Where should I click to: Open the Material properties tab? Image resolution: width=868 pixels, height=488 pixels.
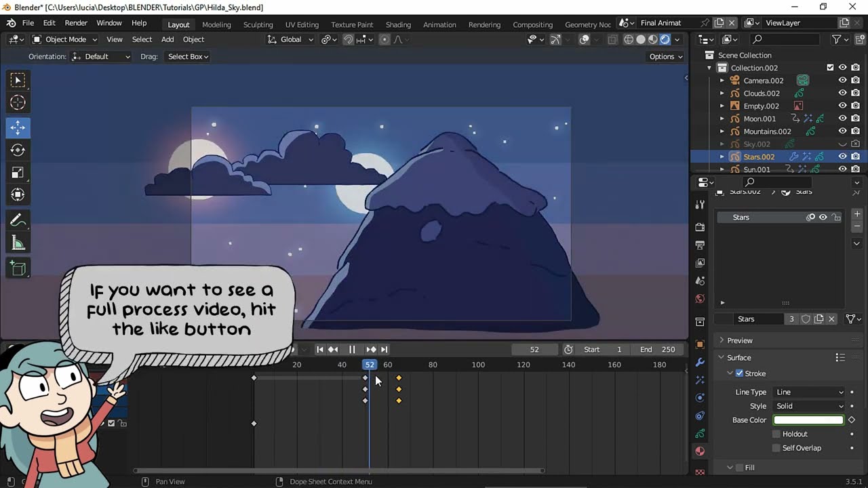[x=700, y=451]
